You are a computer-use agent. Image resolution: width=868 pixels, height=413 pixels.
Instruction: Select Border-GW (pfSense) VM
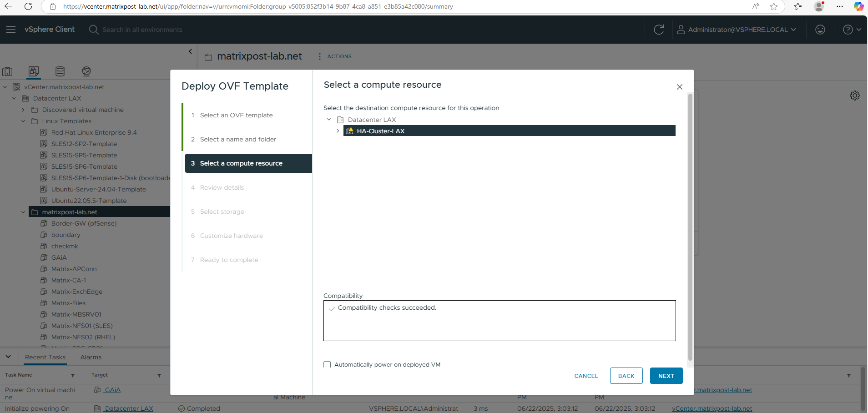84,223
